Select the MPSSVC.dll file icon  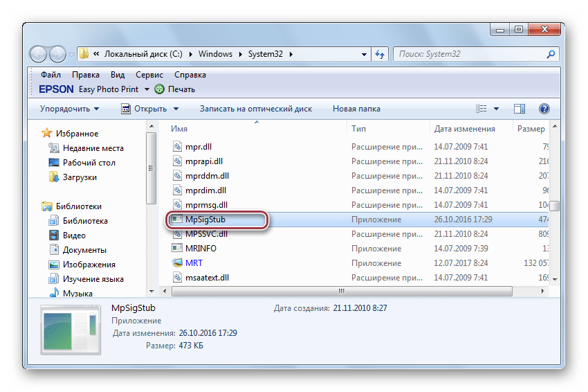(x=177, y=234)
